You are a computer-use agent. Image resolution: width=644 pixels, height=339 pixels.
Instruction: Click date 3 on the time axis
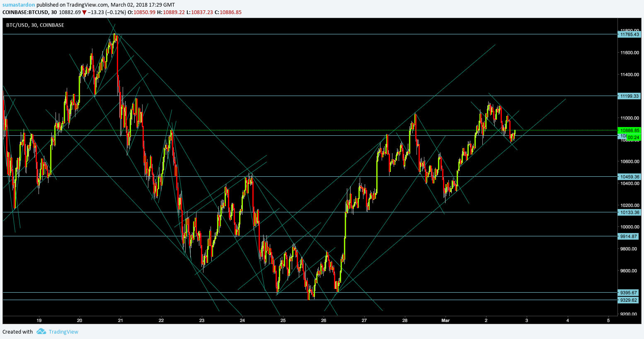click(527, 320)
